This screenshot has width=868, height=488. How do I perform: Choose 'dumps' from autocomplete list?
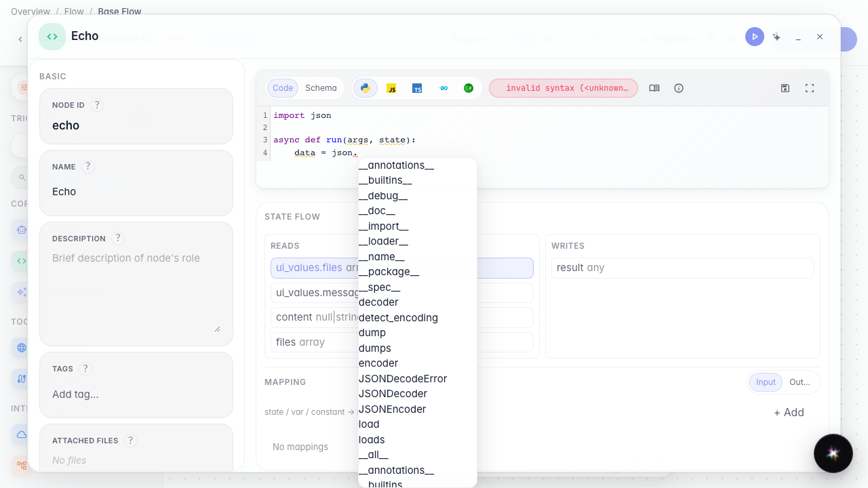tap(417, 348)
